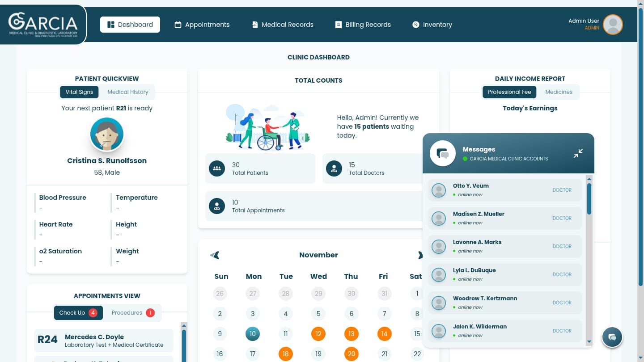Open chat with Otto Y. Veum
This screenshot has width=644, height=362.
(505, 190)
